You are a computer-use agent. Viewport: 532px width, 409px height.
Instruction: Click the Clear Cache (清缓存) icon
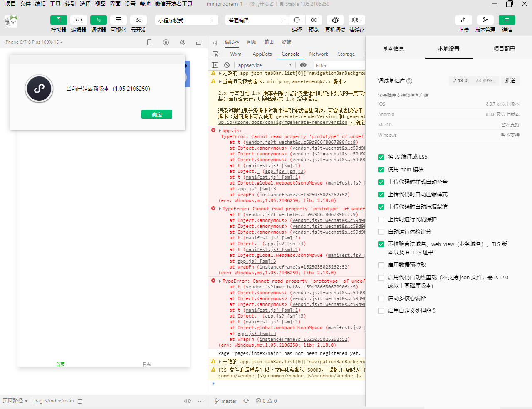354,20
